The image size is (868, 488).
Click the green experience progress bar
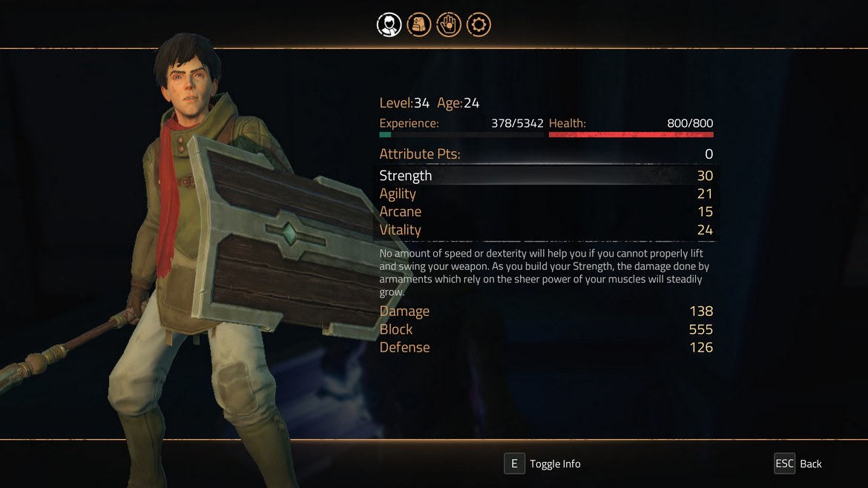point(461,134)
